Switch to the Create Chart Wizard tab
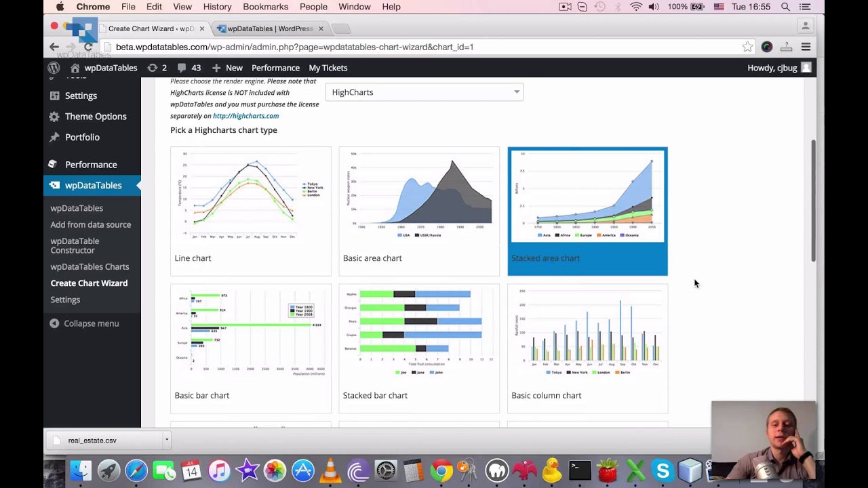The image size is (868, 488). coord(151,28)
